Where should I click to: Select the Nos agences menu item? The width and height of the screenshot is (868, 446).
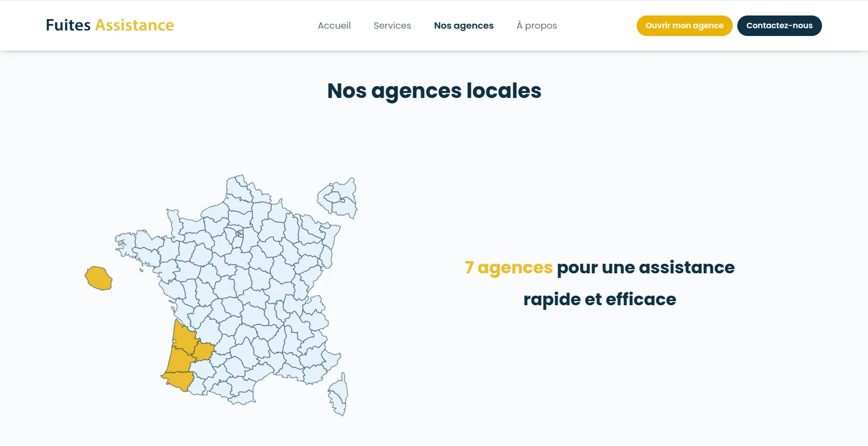(464, 26)
